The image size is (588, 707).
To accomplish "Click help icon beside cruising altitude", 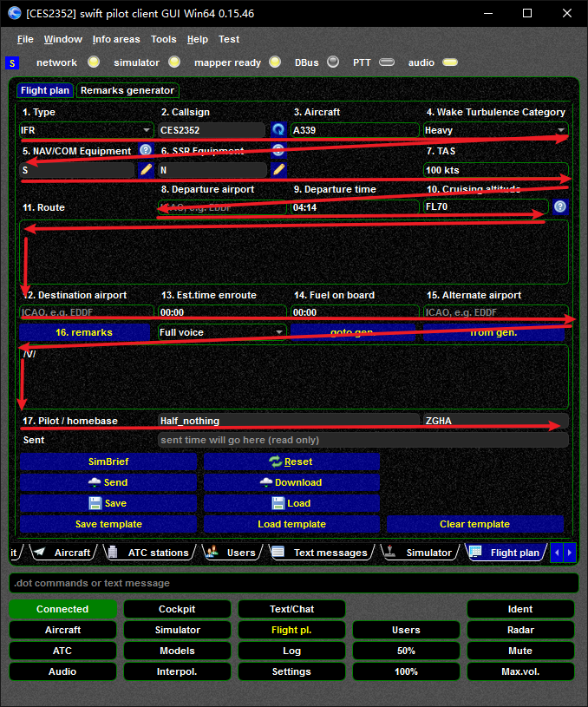I will 560,206.
